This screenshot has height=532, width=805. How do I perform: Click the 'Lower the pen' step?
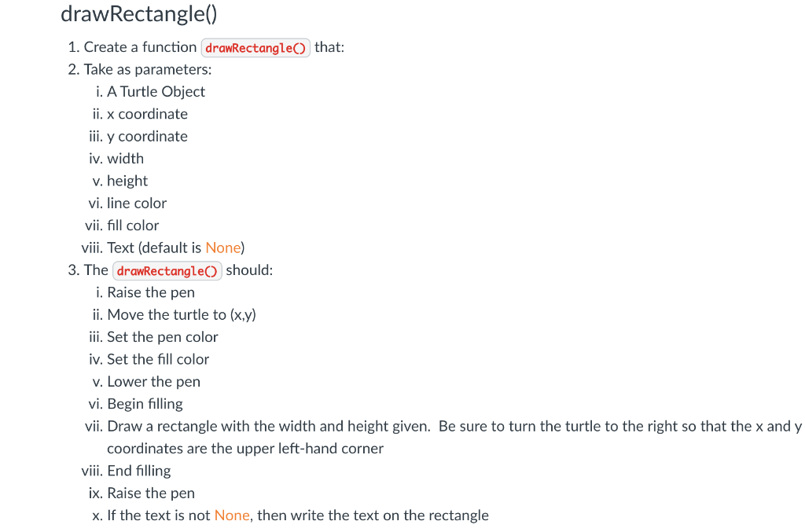coord(153,382)
